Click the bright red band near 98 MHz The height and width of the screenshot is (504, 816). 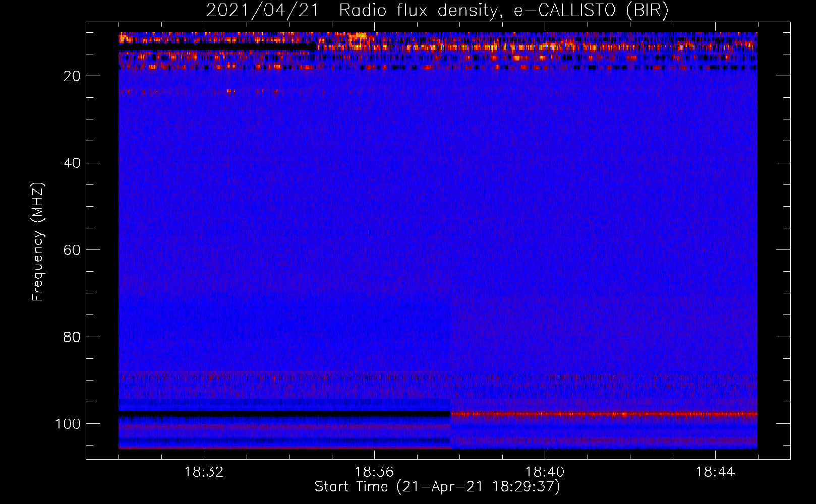coord(604,414)
